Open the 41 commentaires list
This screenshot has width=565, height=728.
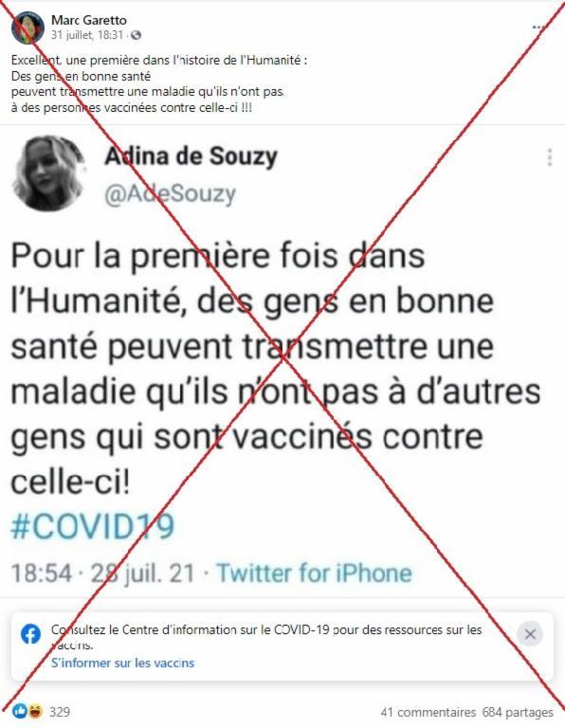428,712
